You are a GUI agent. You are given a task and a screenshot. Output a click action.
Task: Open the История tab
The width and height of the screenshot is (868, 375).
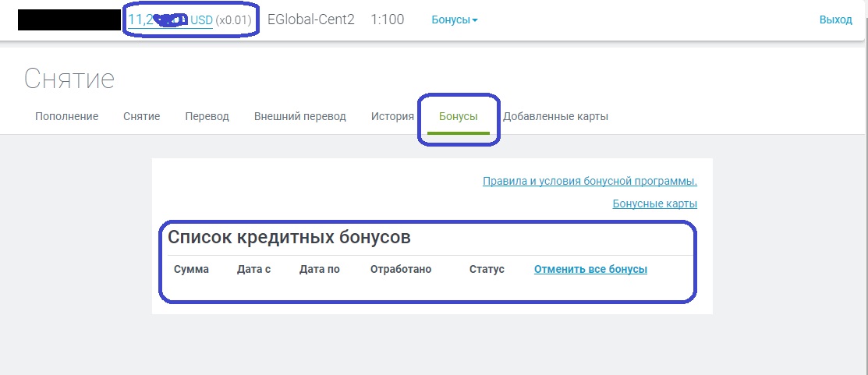392,116
